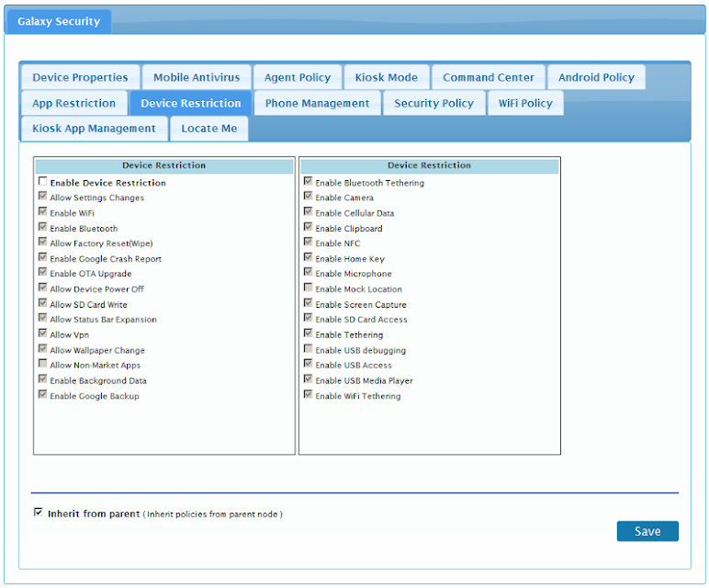Toggle Allow Status Bar Expansion checkbox
The width and height of the screenshot is (709, 588).
click(43, 318)
